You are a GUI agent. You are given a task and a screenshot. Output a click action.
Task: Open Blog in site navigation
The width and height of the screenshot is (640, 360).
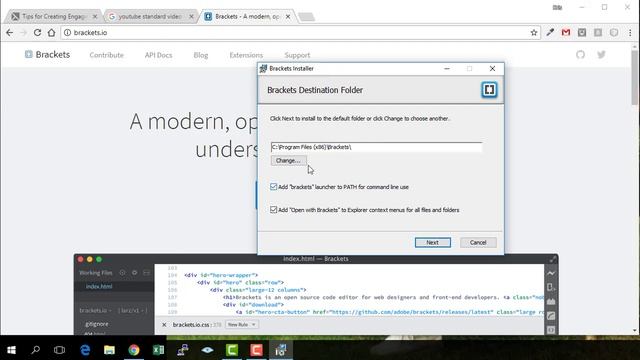(x=201, y=55)
